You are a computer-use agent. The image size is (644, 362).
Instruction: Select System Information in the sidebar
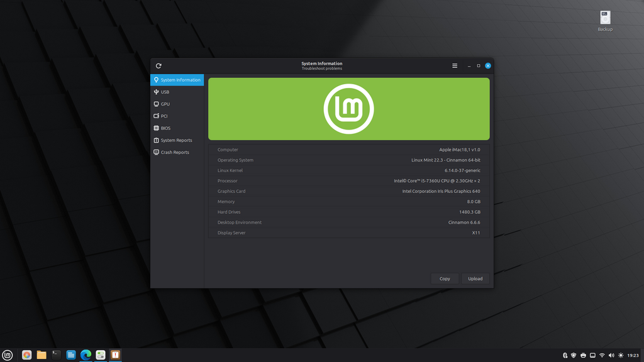pyautogui.click(x=177, y=80)
